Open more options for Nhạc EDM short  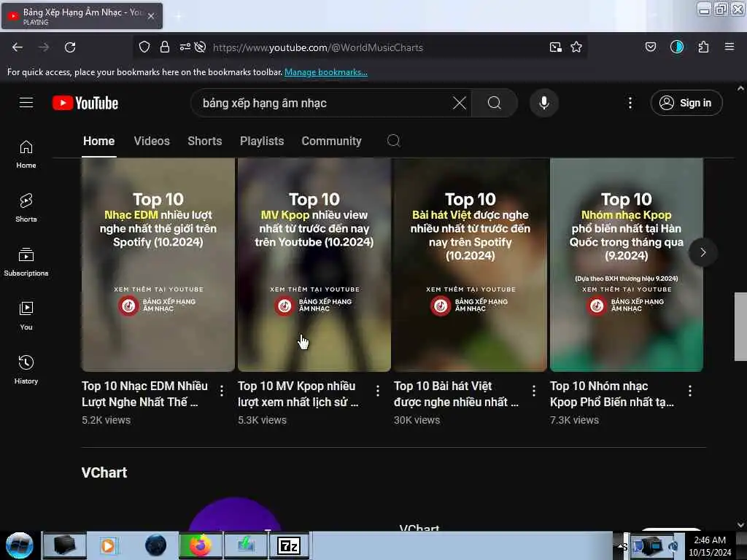tap(222, 391)
